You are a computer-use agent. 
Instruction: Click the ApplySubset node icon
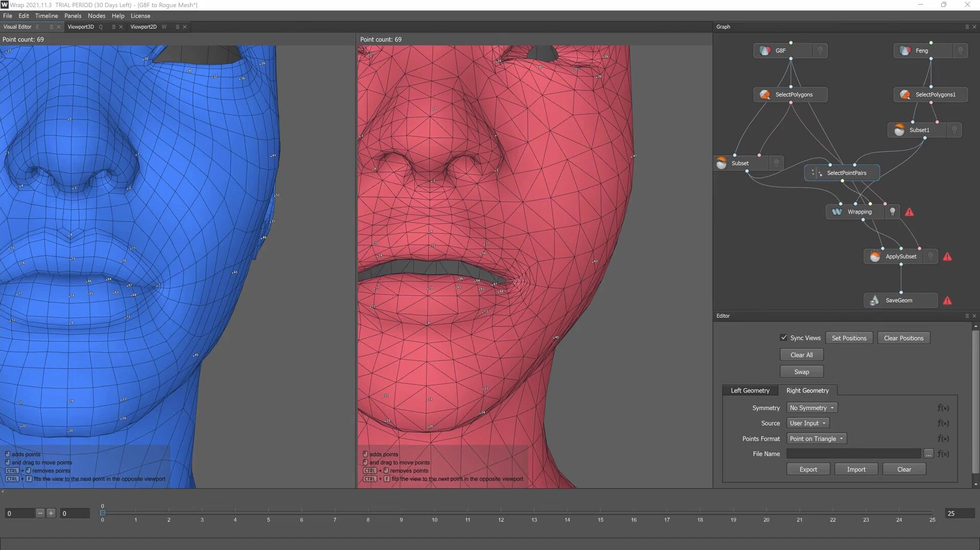click(875, 256)
